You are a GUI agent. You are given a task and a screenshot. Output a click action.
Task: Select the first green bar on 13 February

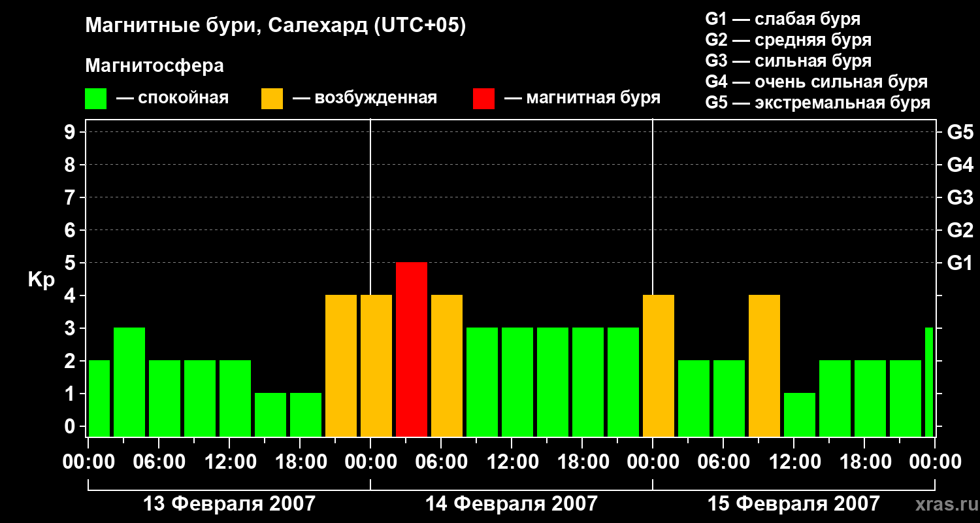pyautogui.click(x=99, y=399)
